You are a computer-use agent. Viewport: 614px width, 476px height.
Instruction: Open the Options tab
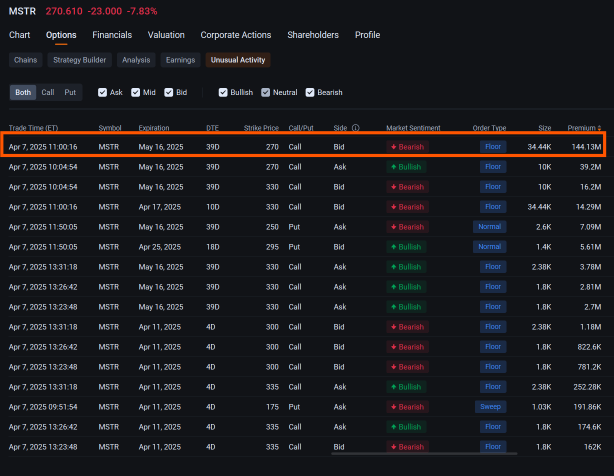pyautogui.click(x=61, y=35)
